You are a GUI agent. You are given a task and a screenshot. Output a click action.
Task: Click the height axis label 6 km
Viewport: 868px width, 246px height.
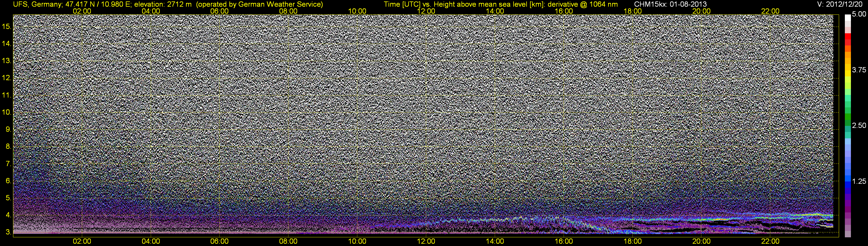[x=8, y=181]
